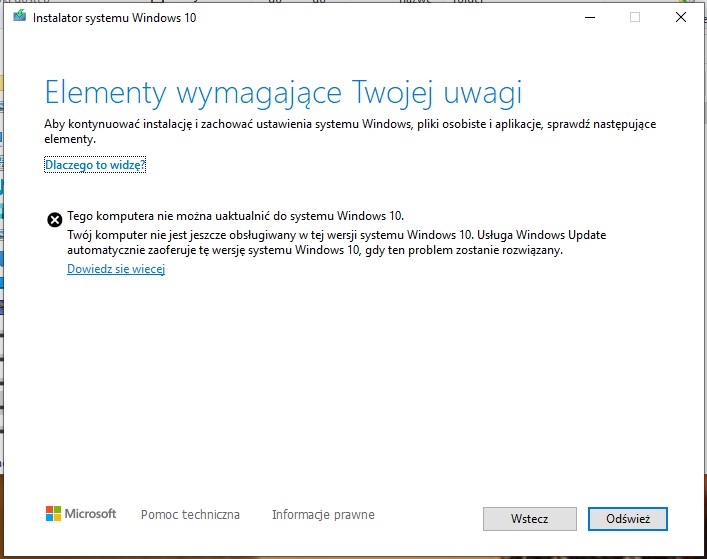This screenshot has width=707, height=559.
Task: Click the Windows 10 installer title bar icon
Action: click(19, 17)
